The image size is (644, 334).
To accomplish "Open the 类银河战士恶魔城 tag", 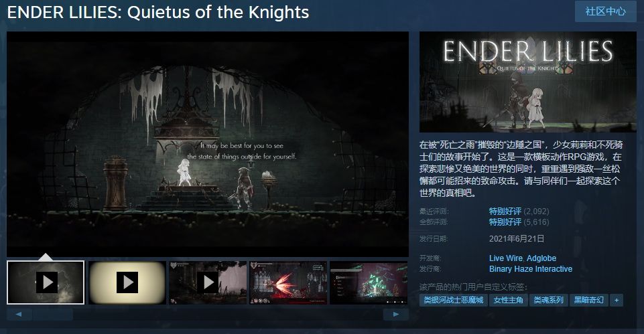I will point(453,301).
